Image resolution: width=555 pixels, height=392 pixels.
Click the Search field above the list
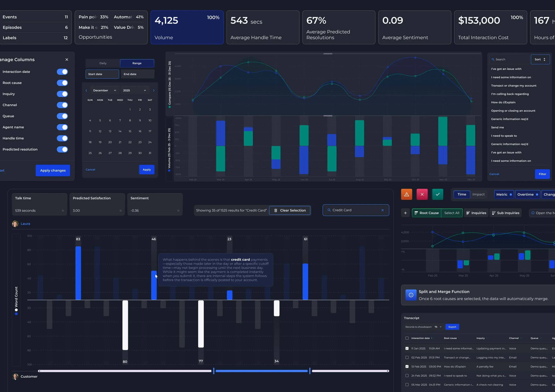509,59
